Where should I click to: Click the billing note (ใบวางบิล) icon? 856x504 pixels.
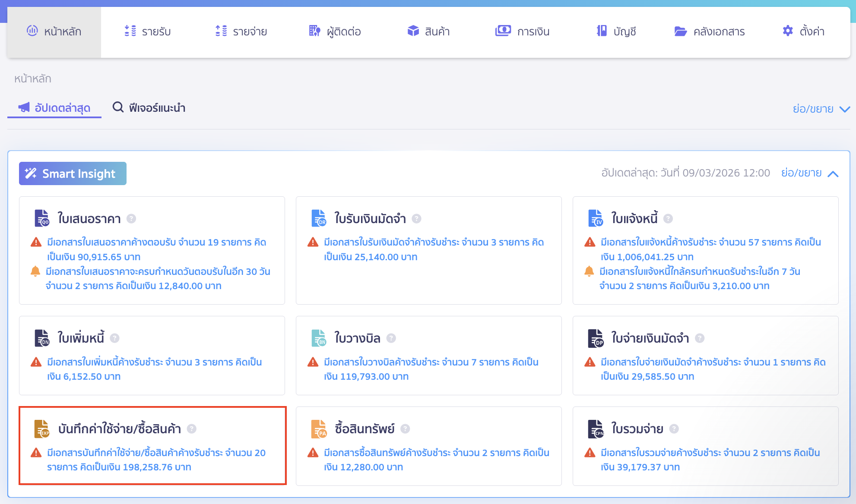(x=319, y=338)
